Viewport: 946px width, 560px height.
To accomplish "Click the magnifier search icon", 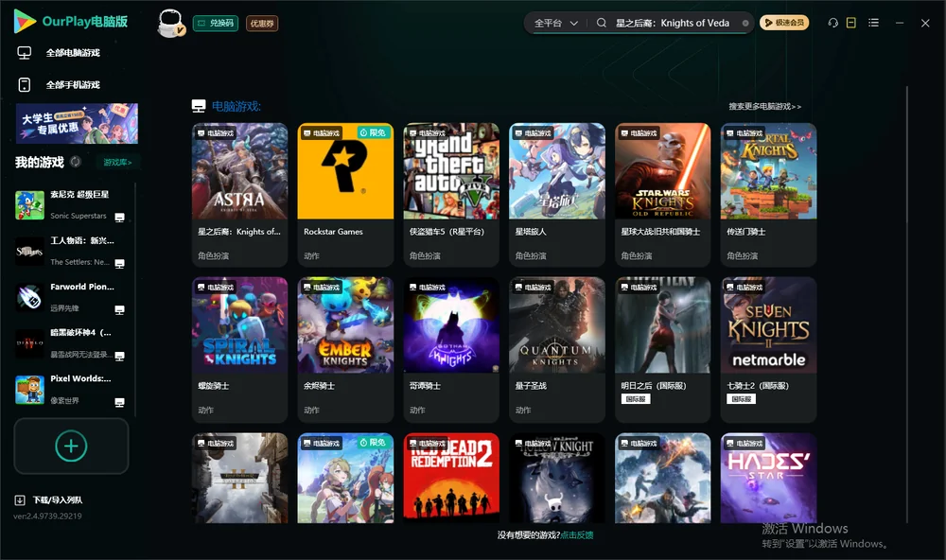I will pos(602,23).
